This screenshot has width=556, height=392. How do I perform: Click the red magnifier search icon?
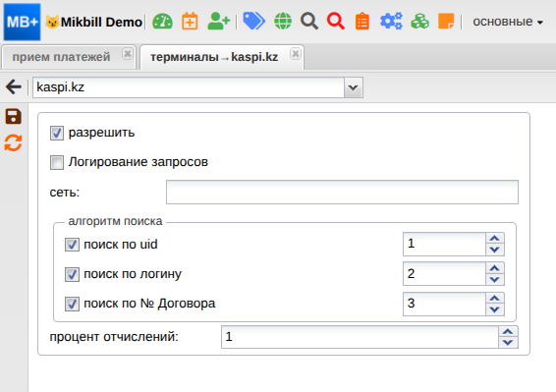(336, 22)
